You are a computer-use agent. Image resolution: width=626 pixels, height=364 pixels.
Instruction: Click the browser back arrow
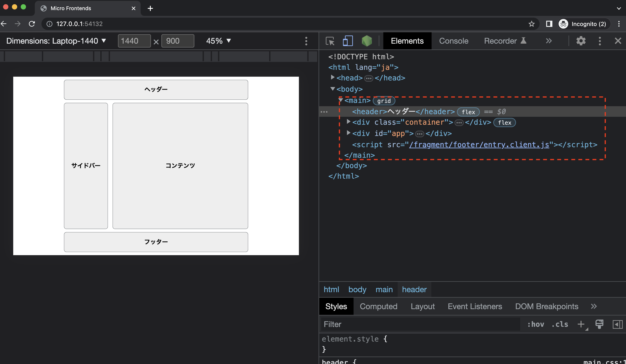4,24
